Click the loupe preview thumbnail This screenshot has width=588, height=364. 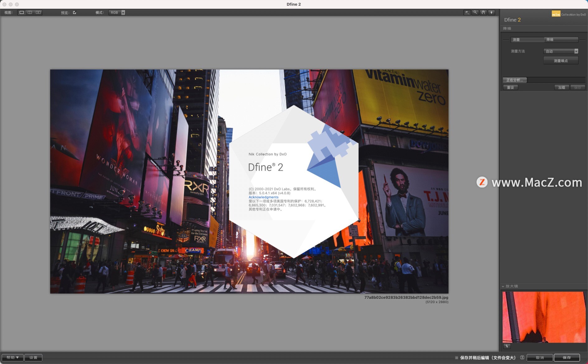click(x=544, y=317)
